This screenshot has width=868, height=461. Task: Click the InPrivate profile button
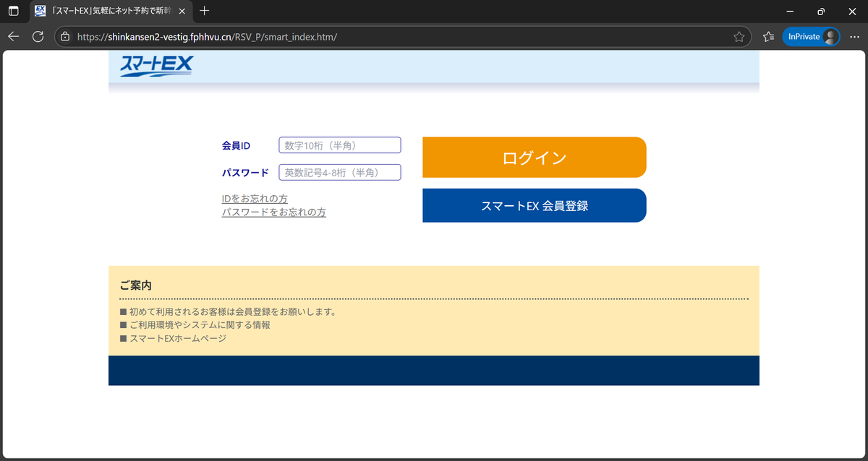[x=811, y=36]
